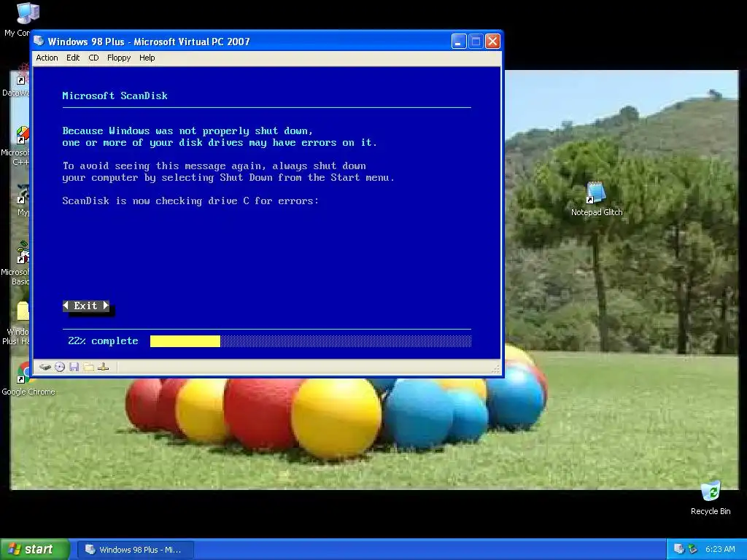This screenshot has width=747, height=560.
Task: Click the second system tray icon
Action: click(693, 549)
